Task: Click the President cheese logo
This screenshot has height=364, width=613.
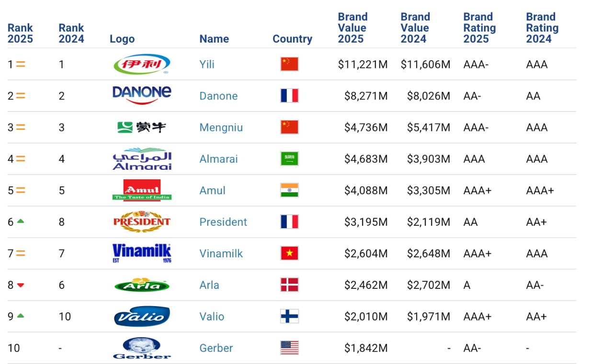Action: 142,221
